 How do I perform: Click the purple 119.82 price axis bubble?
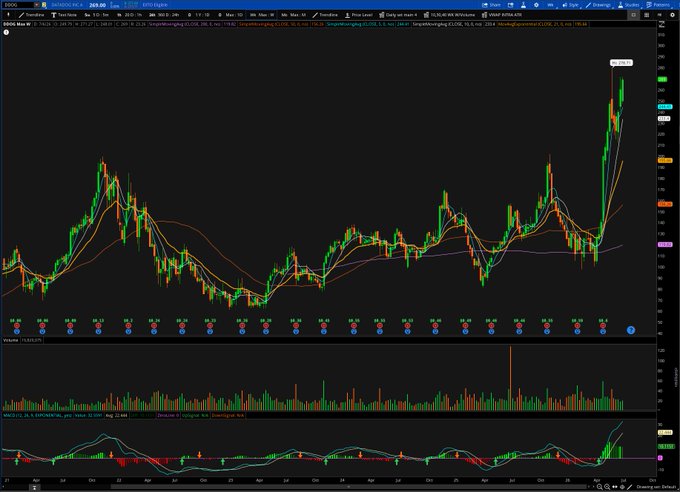[665, 245]
